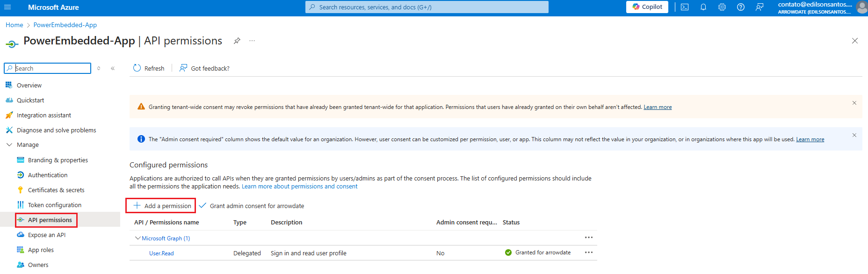Click Add a permission
The image size is (868, 274).
pos(162,206)
